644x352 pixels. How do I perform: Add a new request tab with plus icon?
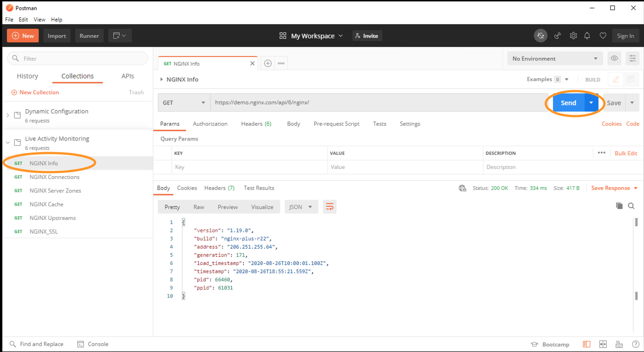point(268,63)
